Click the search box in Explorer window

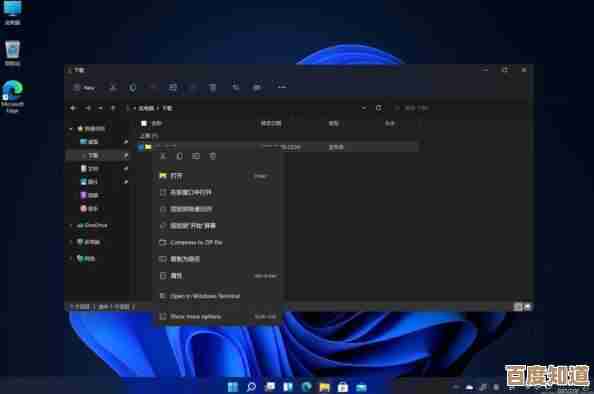coord(460,108)
